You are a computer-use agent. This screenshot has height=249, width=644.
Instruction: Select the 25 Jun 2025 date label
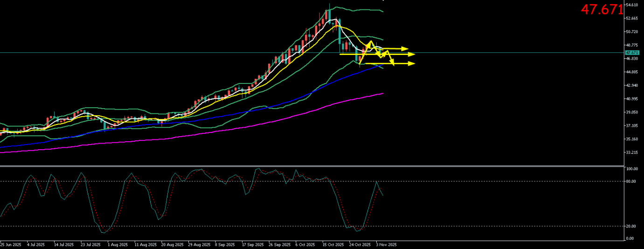[11, 244]
